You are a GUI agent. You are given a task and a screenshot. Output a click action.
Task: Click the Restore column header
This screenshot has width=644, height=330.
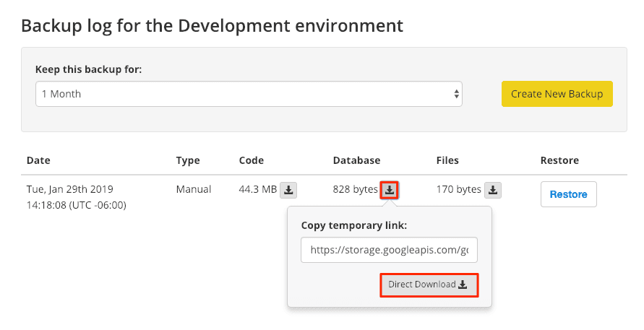[559, 160]
